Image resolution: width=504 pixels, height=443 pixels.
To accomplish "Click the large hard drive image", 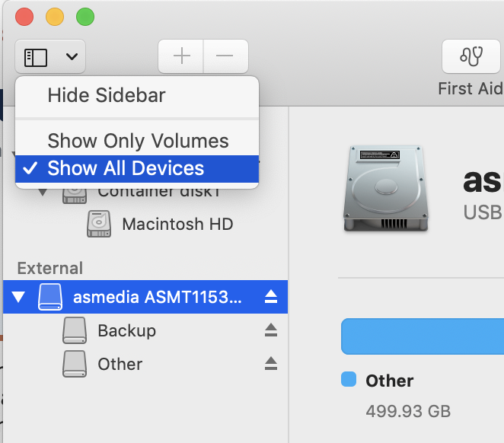I will click(x=384, y=186).
